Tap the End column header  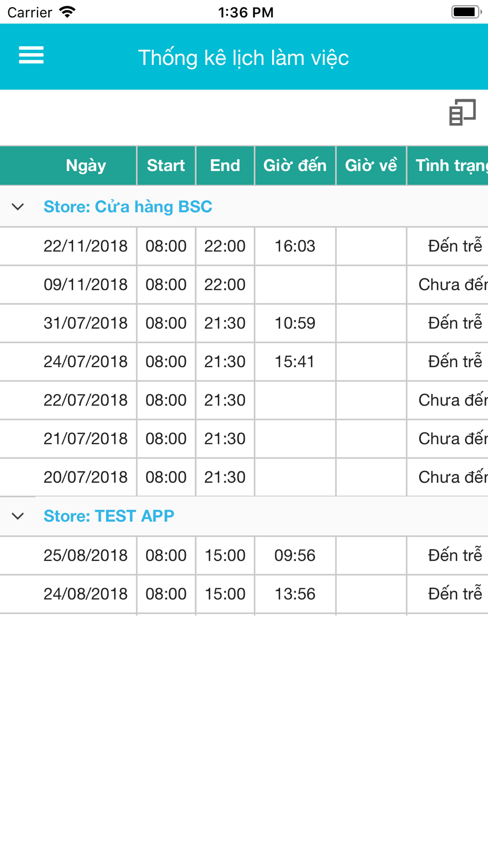pos(225,165)
